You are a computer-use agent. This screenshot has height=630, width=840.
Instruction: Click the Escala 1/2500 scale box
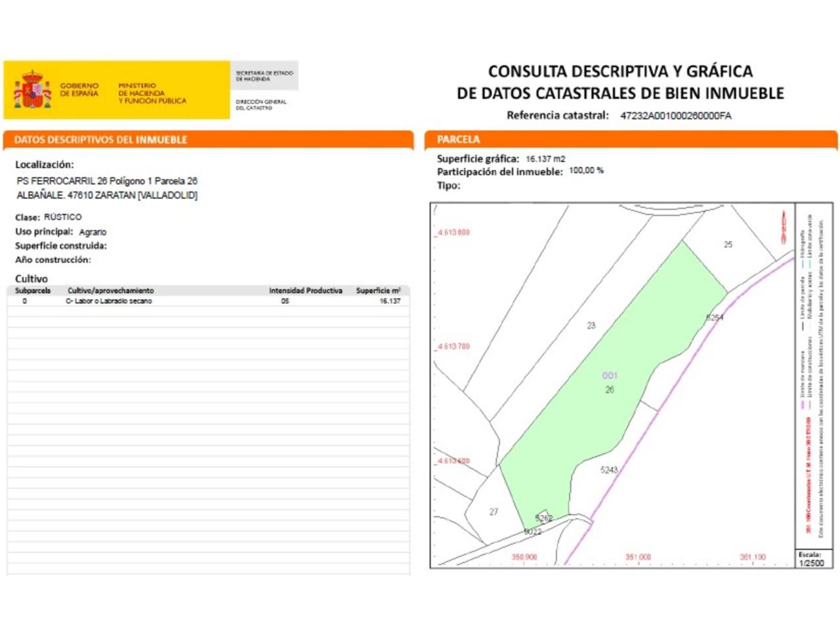(x=811, y=559)
